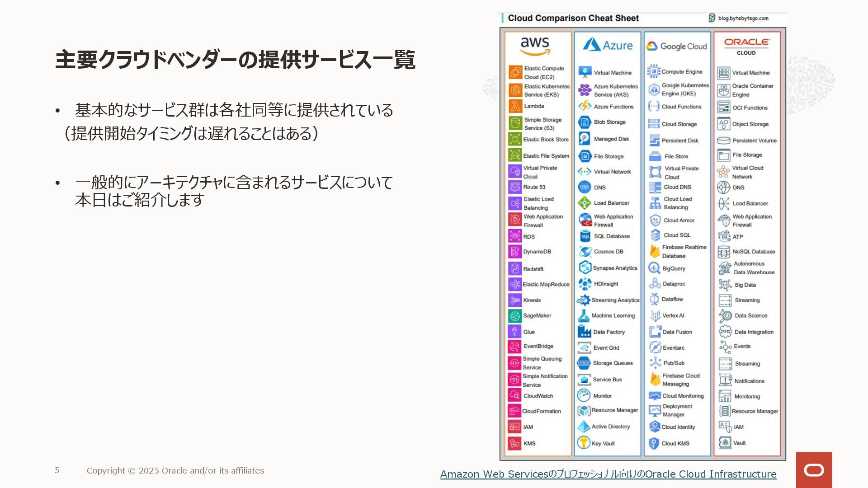Screen dimensions: 868x488
Task: Click the Azure Cosmos DB icon
Action: point(585,252)
